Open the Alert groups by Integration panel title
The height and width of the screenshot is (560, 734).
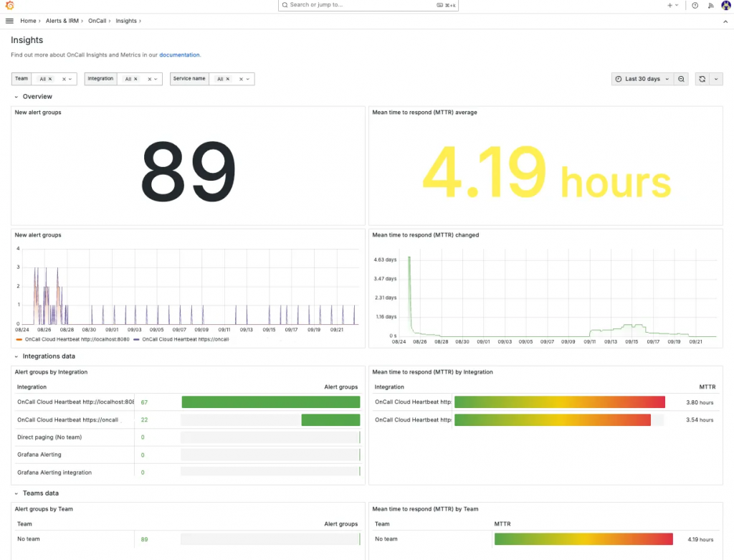pos(51,372)
